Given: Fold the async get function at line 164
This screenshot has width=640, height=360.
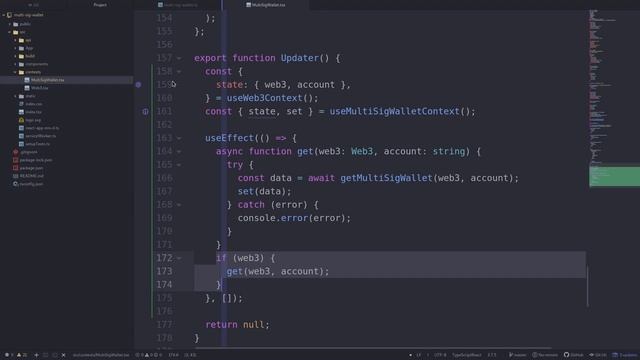Looking at the screenshot, I should click(179, 151).
